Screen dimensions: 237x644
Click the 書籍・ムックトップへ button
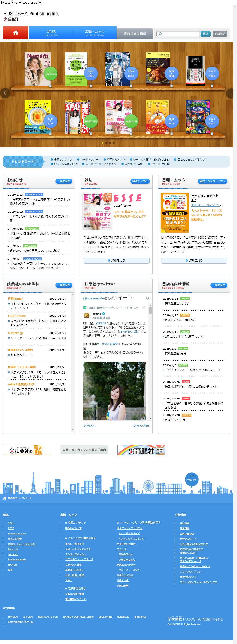[x=212, y=181]
